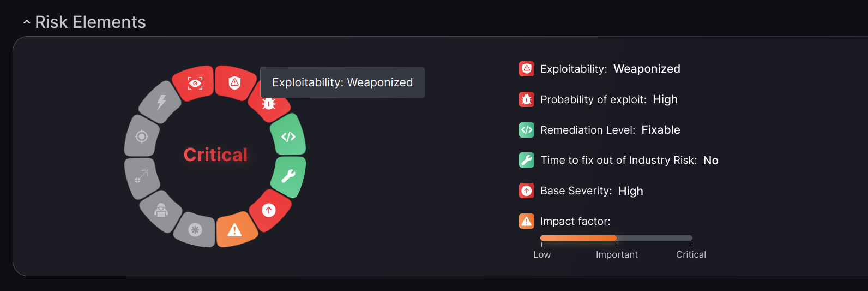This screenshot has height=291, width=868.
Task: Select the red shield Exploitability wheel segment
Action: coord(235,82)
